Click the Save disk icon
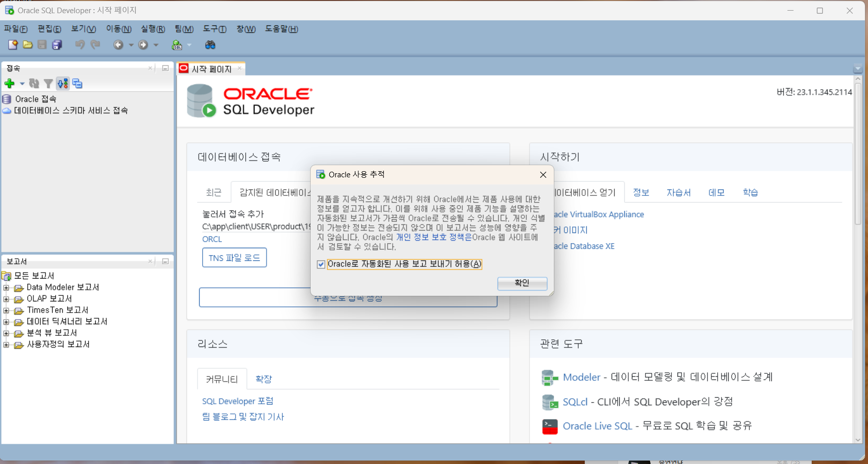Image resolution: width=868 pixels, height=464 pixels. pos(42,45)
